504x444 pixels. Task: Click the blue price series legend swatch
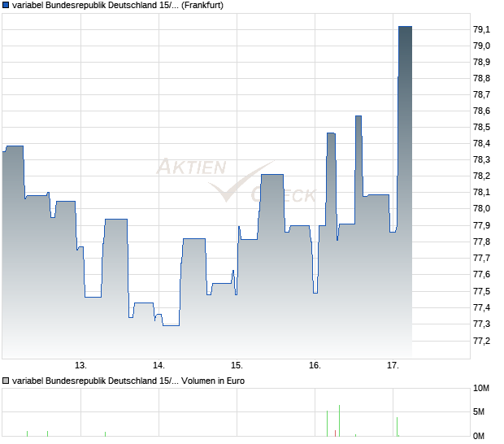tap(6, 6)
